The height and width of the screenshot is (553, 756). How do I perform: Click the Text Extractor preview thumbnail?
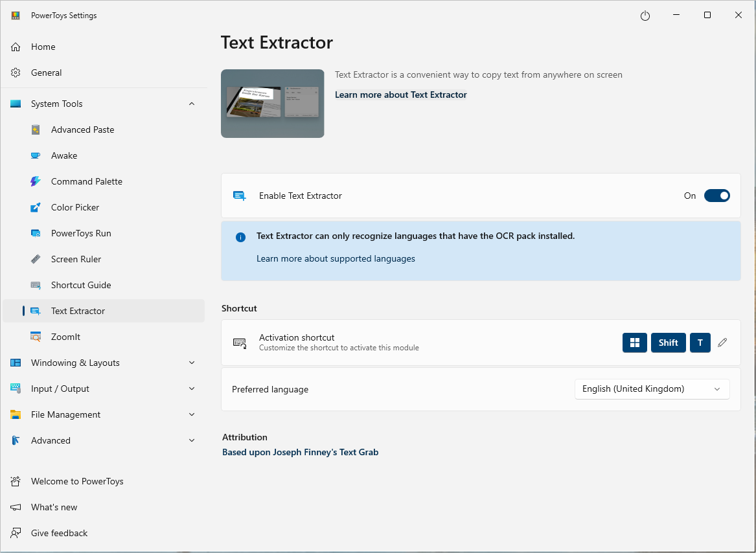[273, 104]
